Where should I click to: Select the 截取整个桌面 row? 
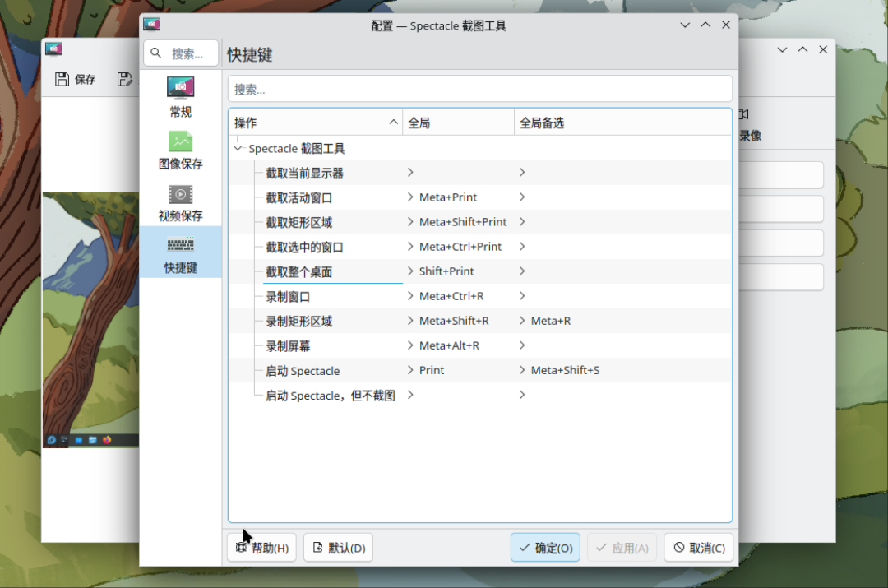pos(479,271)
